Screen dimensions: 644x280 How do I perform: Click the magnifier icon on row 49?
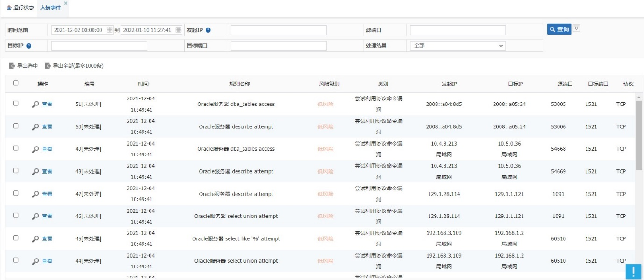click(36, 149)
